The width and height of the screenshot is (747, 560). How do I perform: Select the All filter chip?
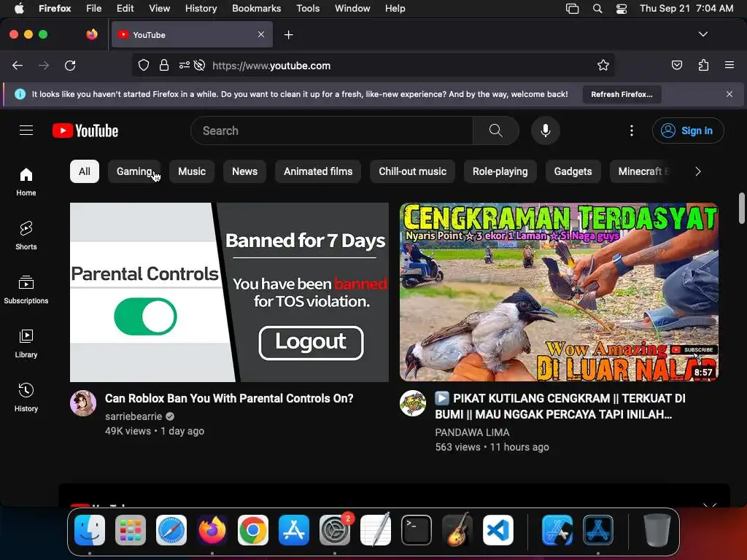[85, 171]
